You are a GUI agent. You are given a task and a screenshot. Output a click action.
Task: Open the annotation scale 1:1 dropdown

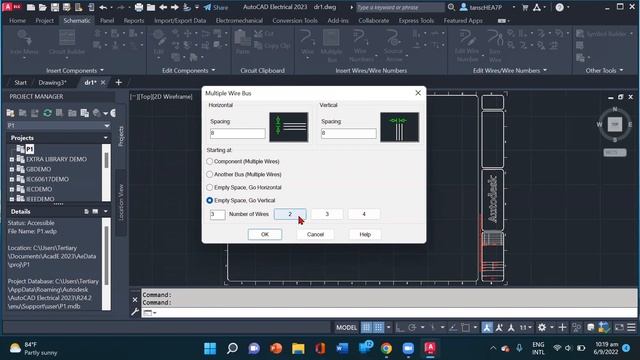(x=525, y=327)
